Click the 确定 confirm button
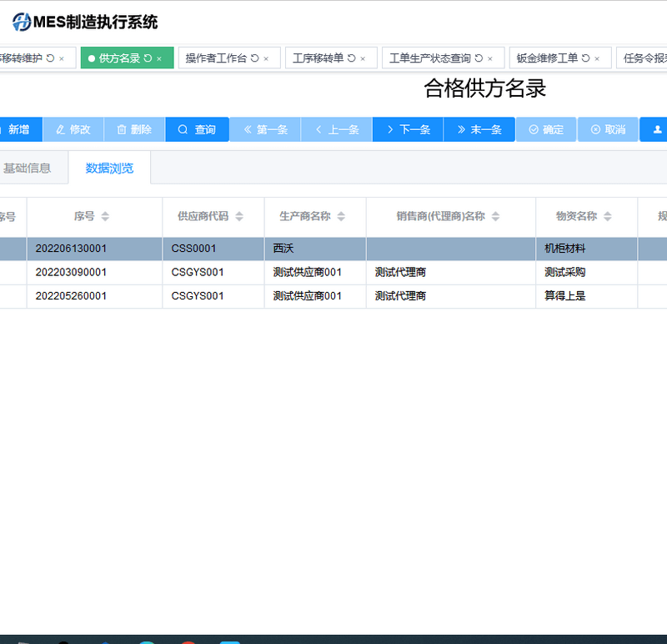 [x=546, y=129]
